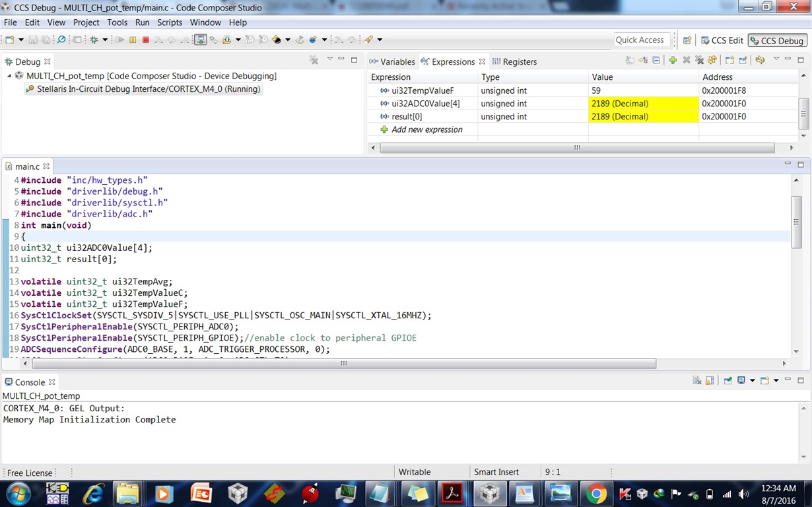Click the Suspend (pause) debug button

(x=133, y=40)
